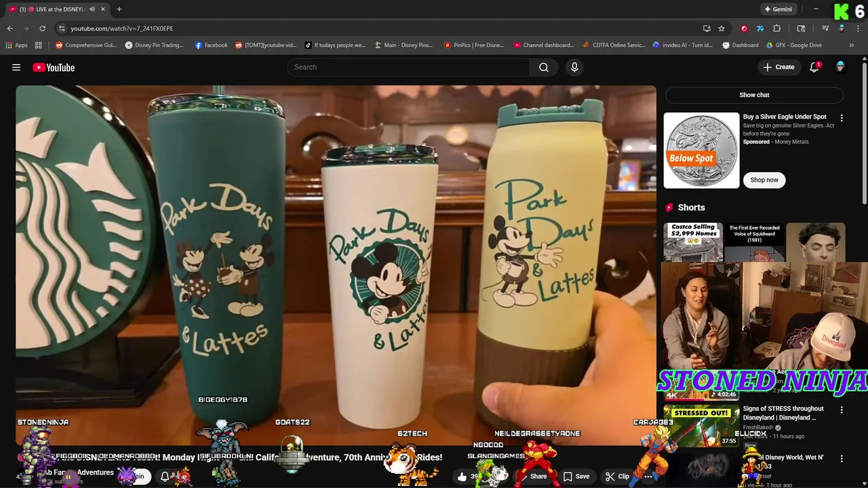Open the media controls music-note icon
Image resolution: width=868 pixels, height=488 pixels.
click(825, 28)
